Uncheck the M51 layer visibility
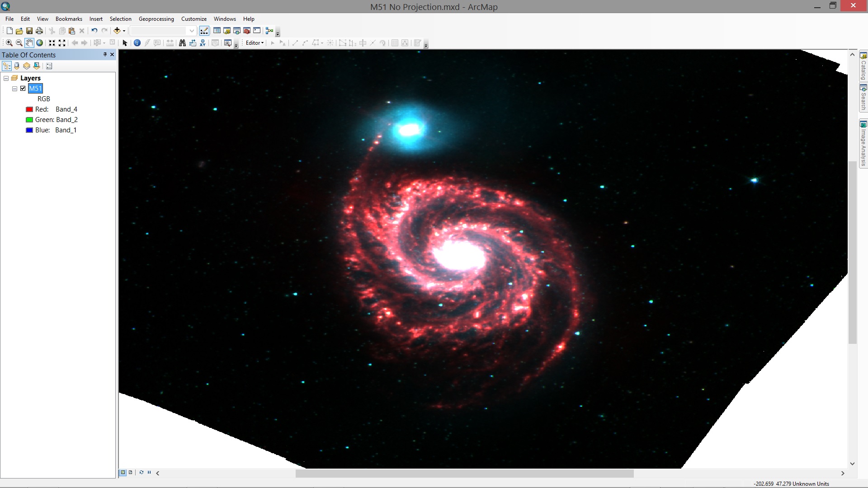Viewport: 868px width, 488px height. 23,88
